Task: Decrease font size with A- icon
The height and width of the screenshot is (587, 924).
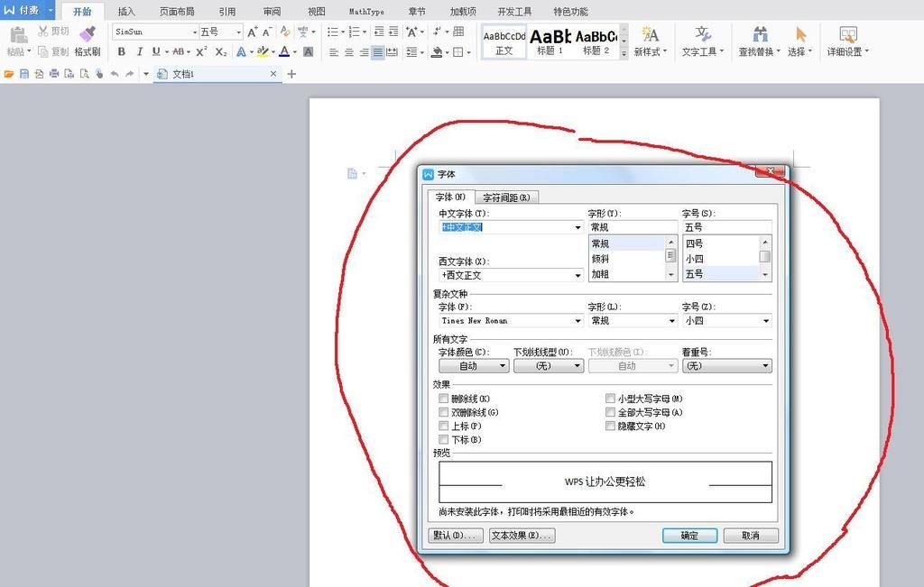Action: pos(267,32)
